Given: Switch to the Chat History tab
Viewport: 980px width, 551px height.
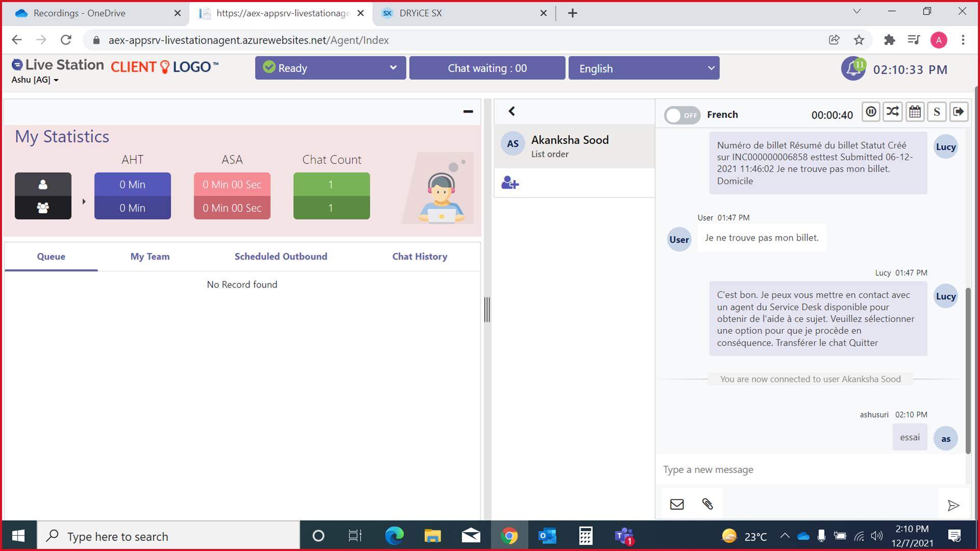Looking at the screenshot, I should coord(419,256).
